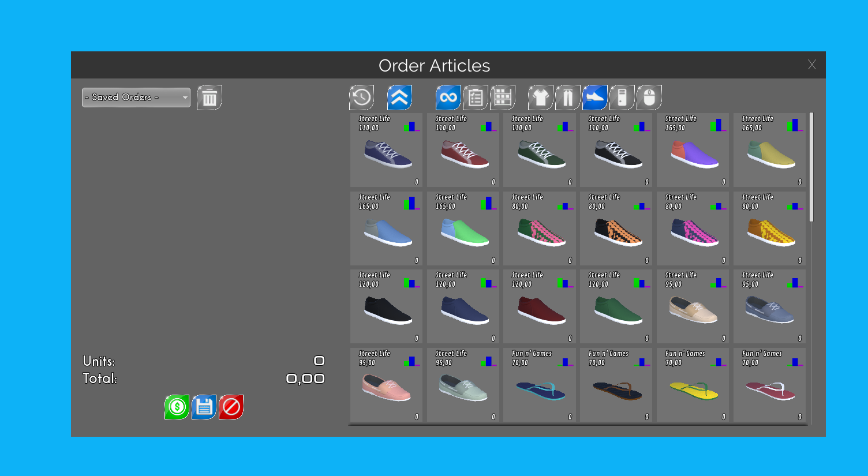This screenshot has width=868, height=476.
Task: Click the trash can delete icon
Action: pyautogui.click(x=209, y=98)
